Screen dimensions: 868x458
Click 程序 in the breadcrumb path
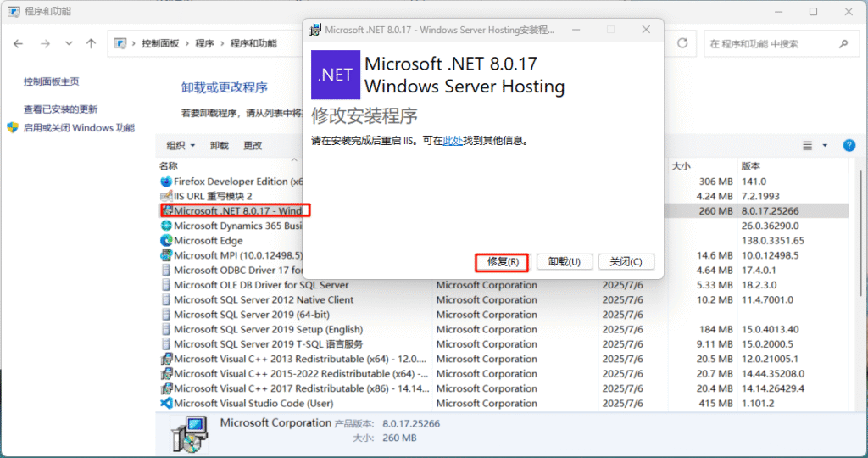(204, 43)
